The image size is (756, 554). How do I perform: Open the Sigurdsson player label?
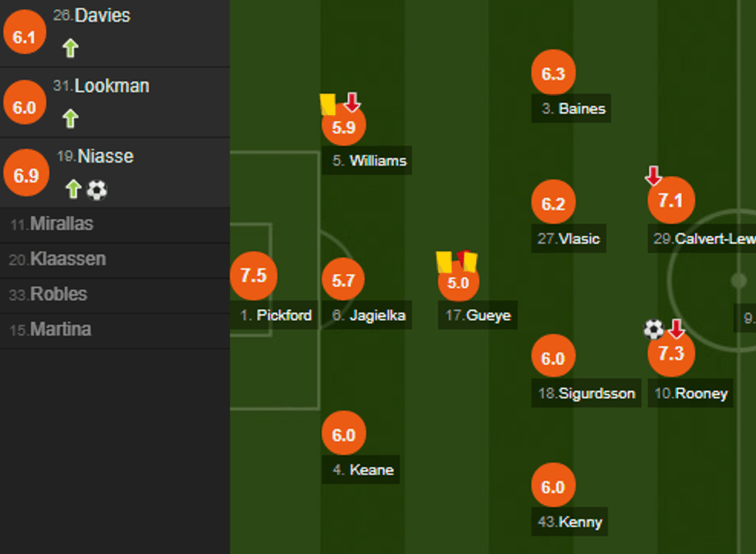coord(587,394)
